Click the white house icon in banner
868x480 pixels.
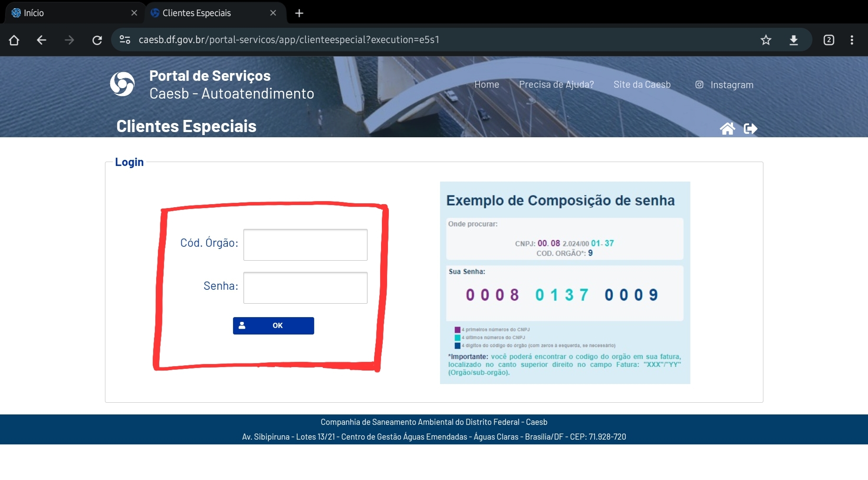[727, 129]
